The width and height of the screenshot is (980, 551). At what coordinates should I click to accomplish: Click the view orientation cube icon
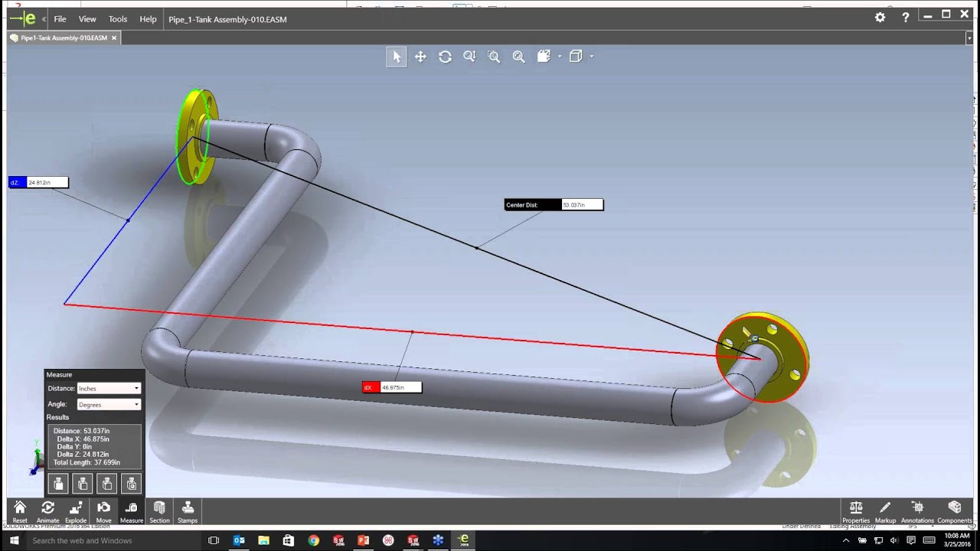click(577, 57)
